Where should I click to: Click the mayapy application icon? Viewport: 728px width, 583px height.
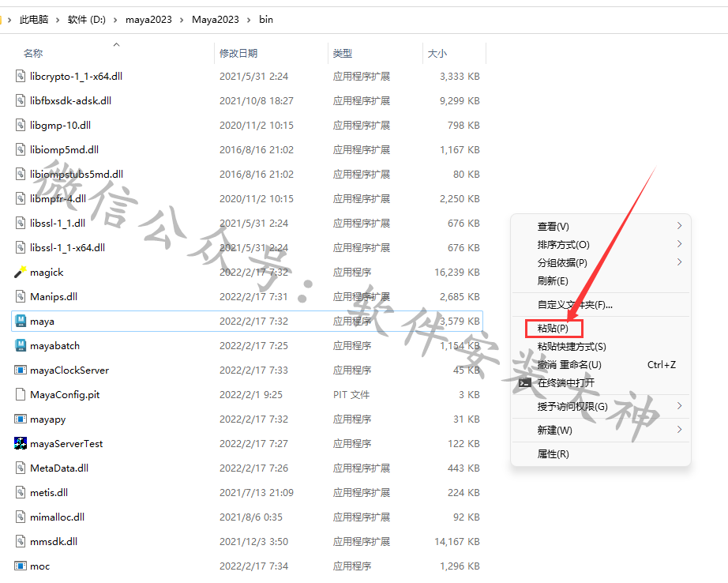[x=21, y=419]
